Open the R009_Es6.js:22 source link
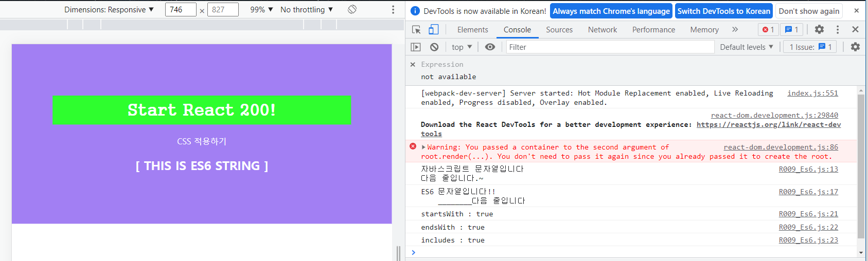The height and width of the screenshot is (261, 868). click(x=808, y=227)
